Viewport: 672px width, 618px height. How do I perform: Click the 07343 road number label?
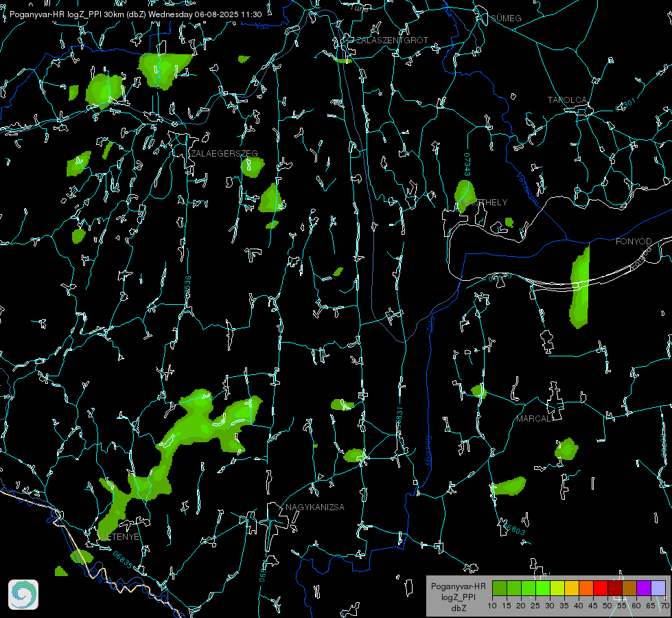tap(467, 165)
